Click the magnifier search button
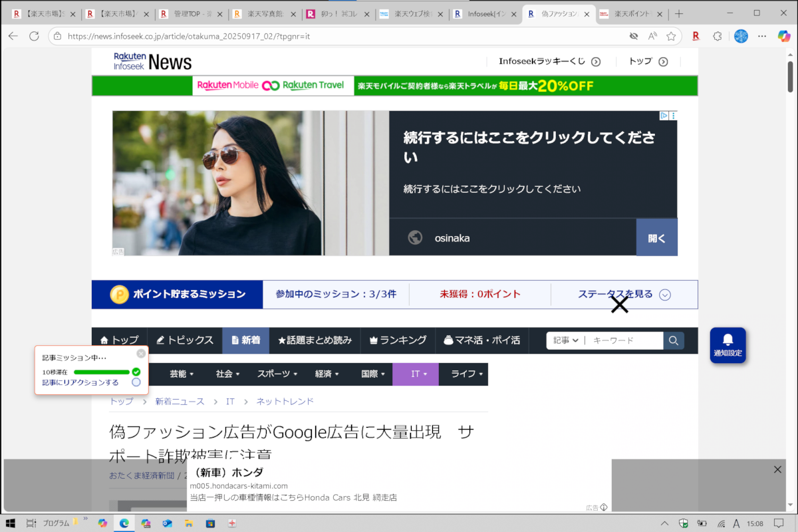This screenshot has height=532, width=798. click(x=674, y=340)
